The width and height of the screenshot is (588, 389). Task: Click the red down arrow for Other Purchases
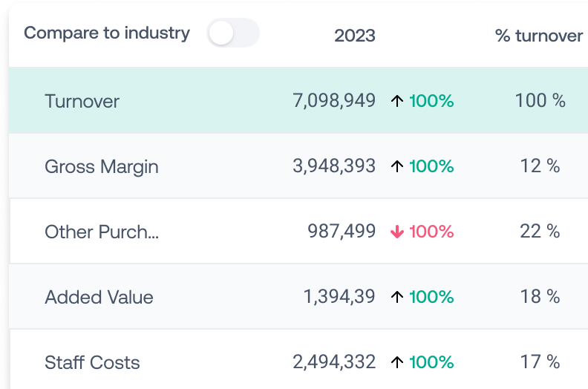[397, 232]
